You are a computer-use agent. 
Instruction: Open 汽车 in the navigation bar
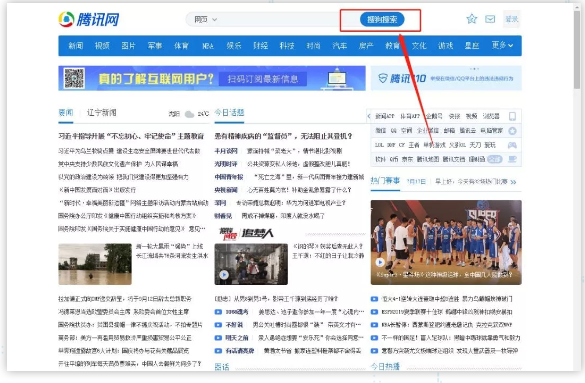click(x=340, y=45)
